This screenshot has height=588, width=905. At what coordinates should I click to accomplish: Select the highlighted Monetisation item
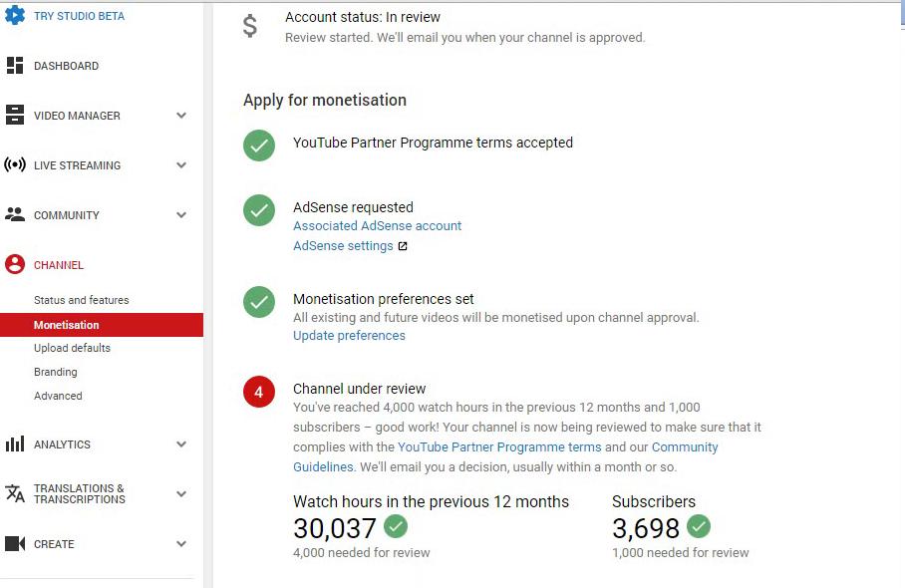click(x=102, y=325)
